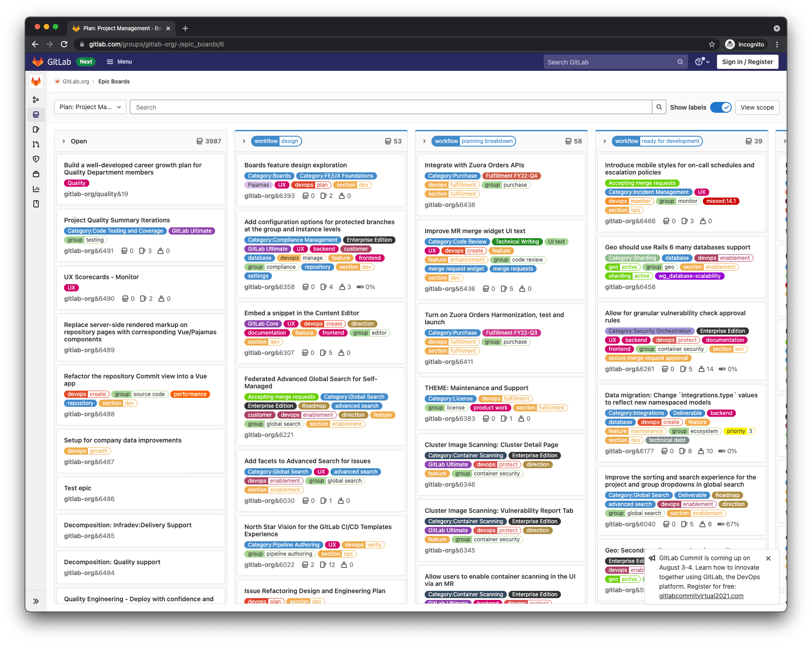Open the Epics sidebar icon
The image size is (812, 645).
pos(36,115)
